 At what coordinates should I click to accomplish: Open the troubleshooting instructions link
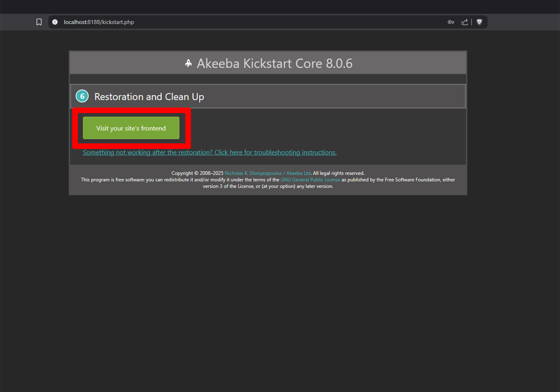(x=209, y=152)
